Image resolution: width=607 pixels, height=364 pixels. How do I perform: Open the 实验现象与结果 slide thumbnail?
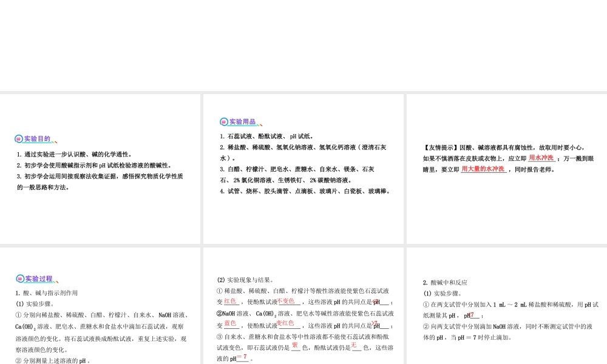(303, 306)
